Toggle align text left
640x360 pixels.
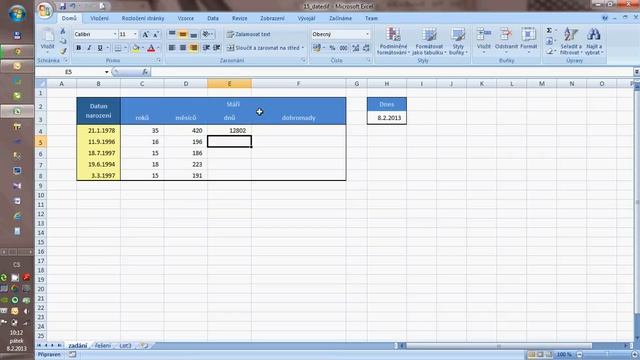click(172, 48)
